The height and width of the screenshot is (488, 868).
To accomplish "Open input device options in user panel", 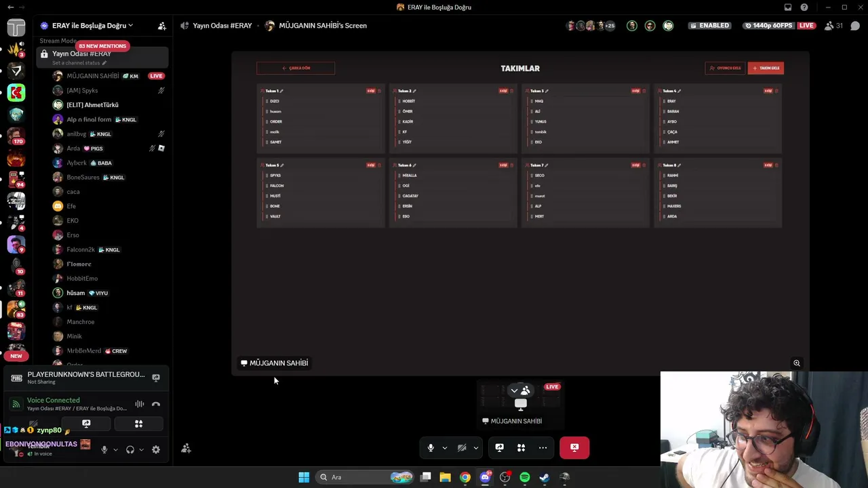I will (115, 449).
